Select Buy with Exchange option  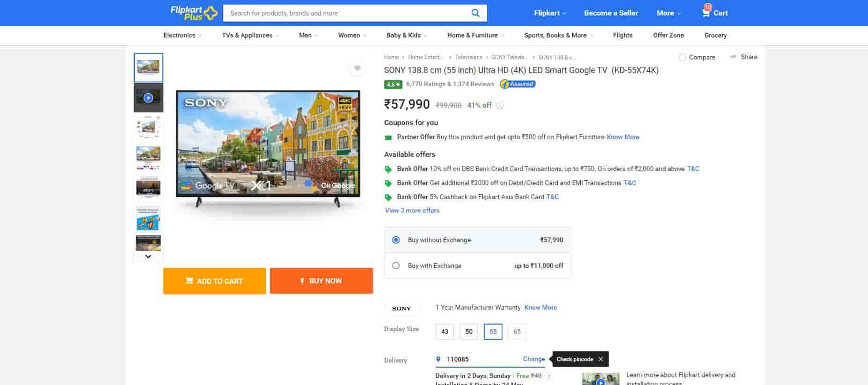(x=396, y=266)
